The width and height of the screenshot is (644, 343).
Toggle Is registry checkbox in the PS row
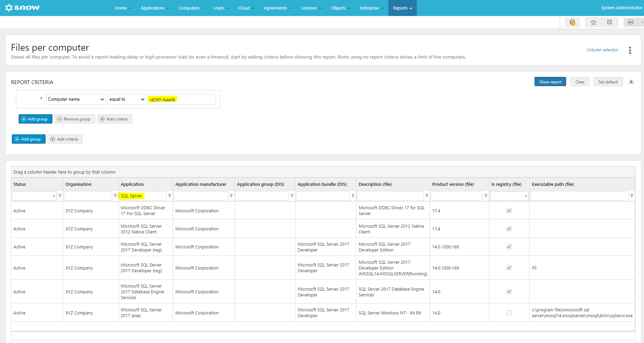pyautogui.click(x=509, y=268)
